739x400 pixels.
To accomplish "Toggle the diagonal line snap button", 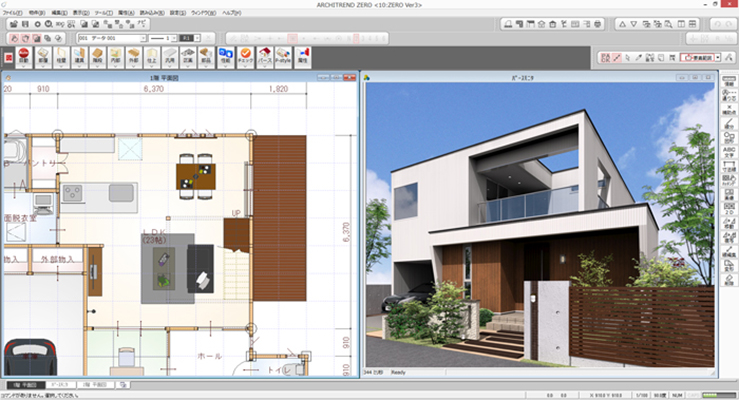I will pyautogui.click(x=617, y=58).
